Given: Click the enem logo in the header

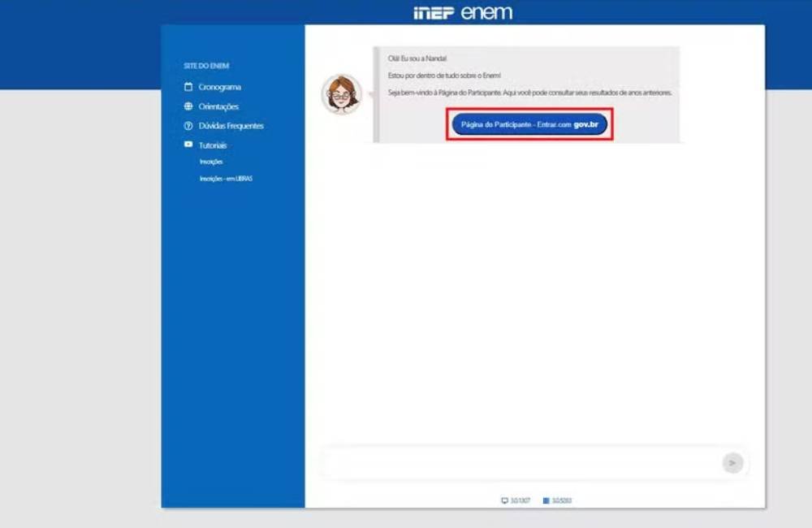Looking at the screenshot, I should coord(486,13).
